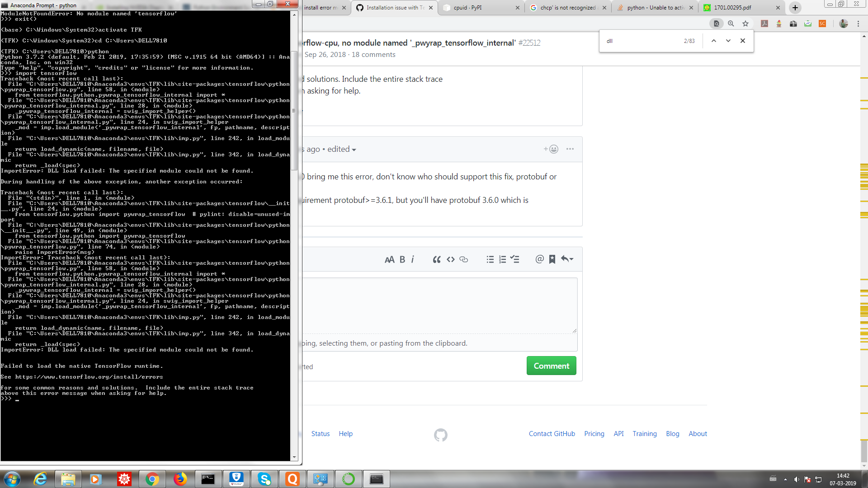Open the Contact GitHub link

(552, 434)
